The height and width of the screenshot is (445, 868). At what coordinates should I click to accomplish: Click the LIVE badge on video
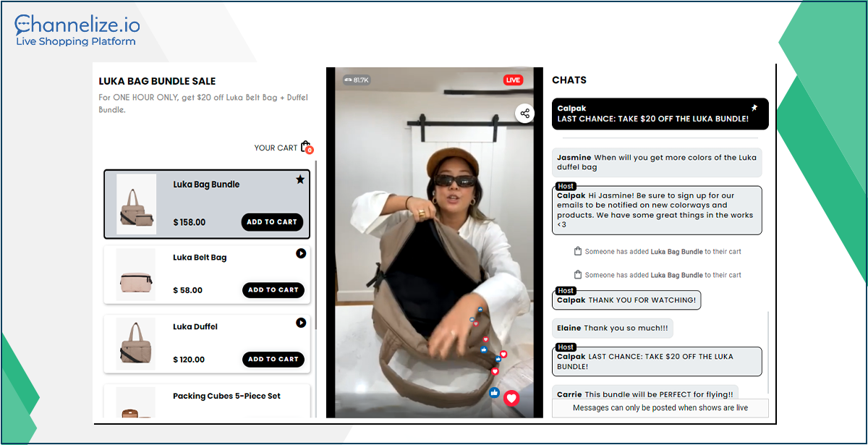click(x=513, y=80)
